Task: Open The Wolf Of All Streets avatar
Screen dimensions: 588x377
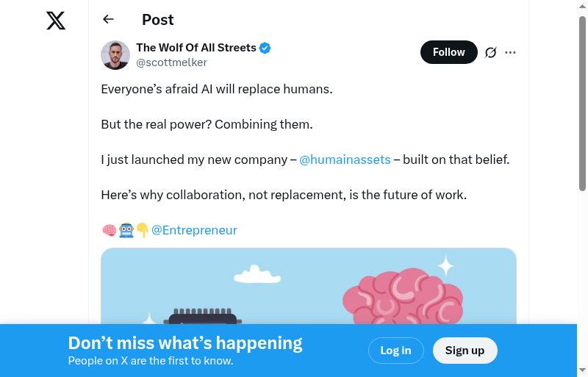Action: 115,55
